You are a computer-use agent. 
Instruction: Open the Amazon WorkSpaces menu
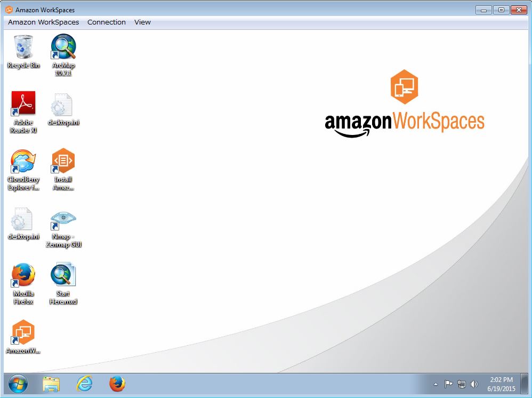[43, 22]
